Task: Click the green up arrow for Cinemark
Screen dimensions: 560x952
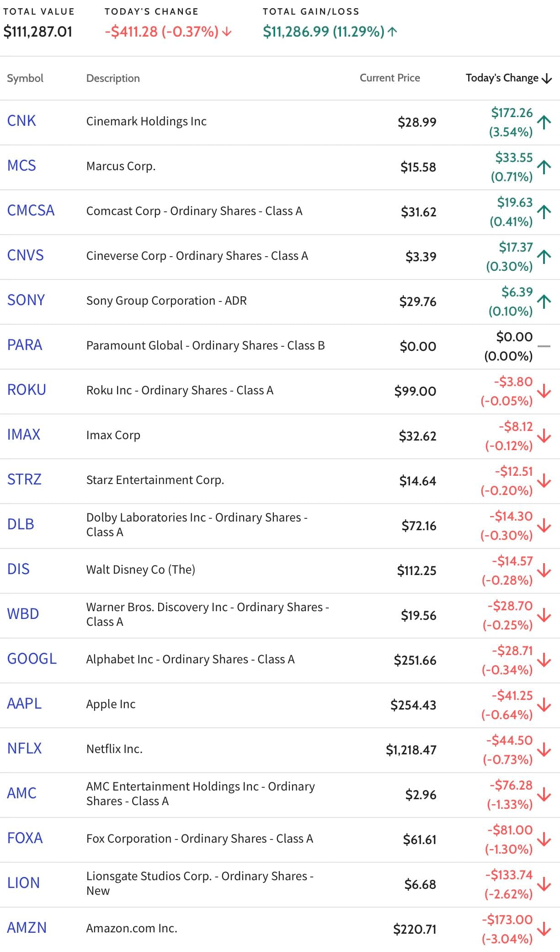Action: point(544,122)
